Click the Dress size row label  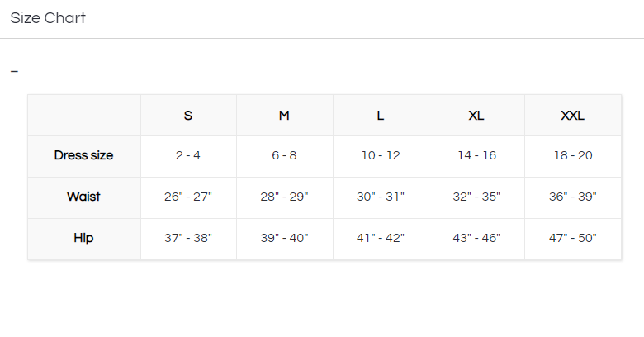[83, 155]
